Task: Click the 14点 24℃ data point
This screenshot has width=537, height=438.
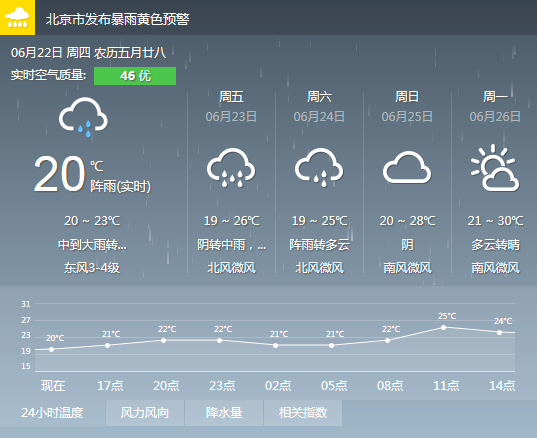Action: click(500, 332)
